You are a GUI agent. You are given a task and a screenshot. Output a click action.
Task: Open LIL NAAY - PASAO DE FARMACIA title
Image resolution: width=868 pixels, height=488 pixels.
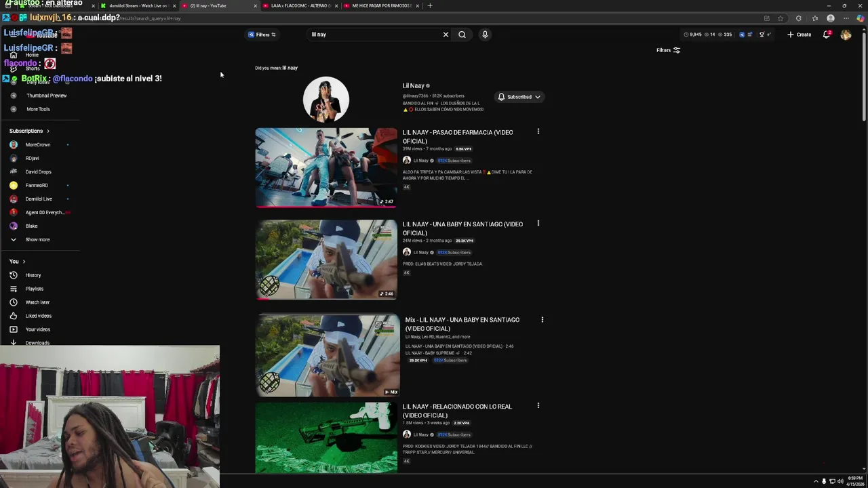[x=458, y=137]
